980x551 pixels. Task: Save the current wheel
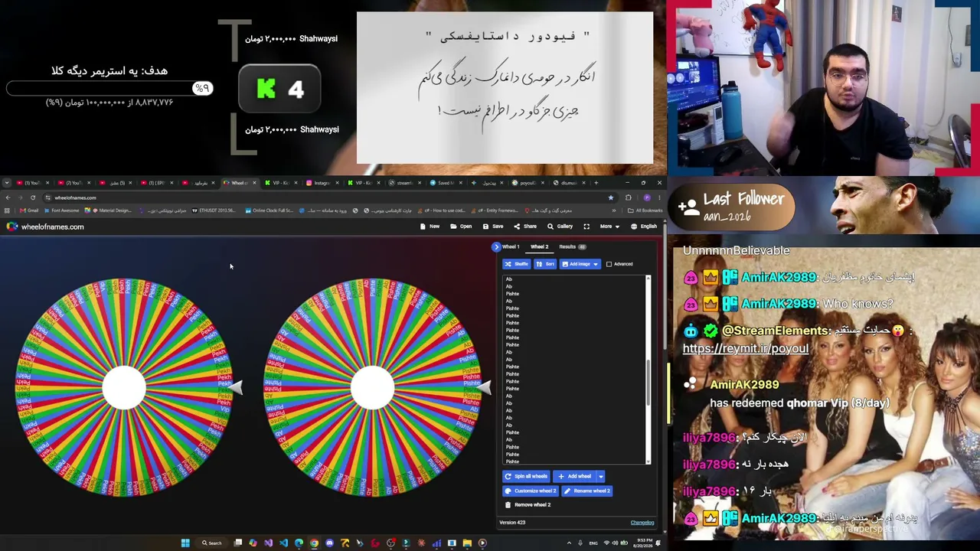493,227
